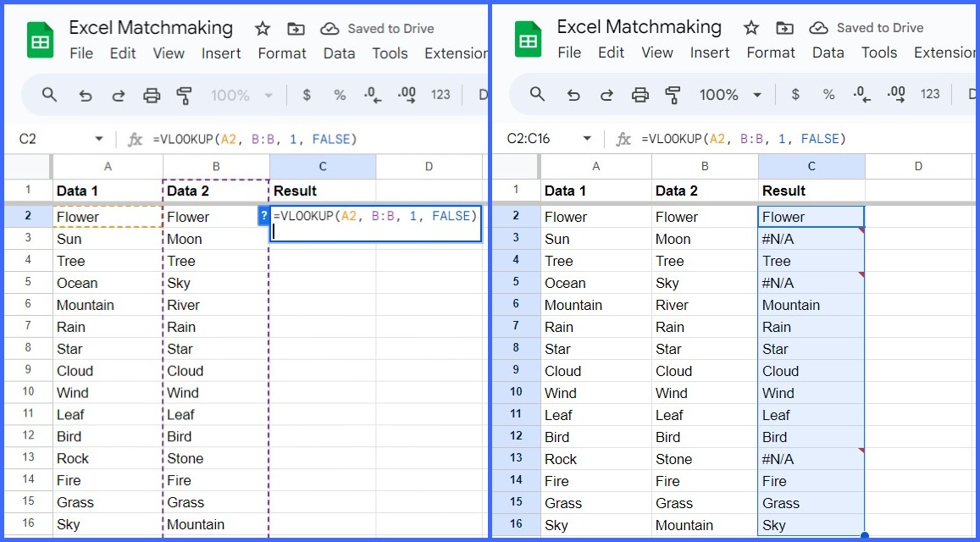The width and height of the screenshot is (980, 542).
Task: Click the blue question mark help button near the formula
Action: (263, 216)
